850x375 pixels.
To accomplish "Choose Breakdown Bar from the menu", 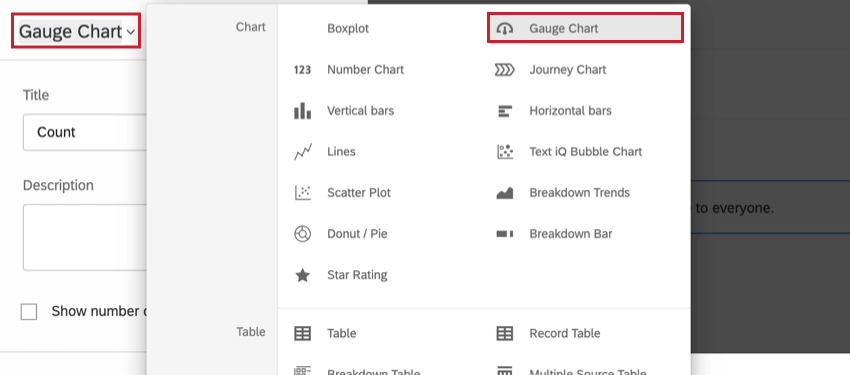I will click(571, 234).
